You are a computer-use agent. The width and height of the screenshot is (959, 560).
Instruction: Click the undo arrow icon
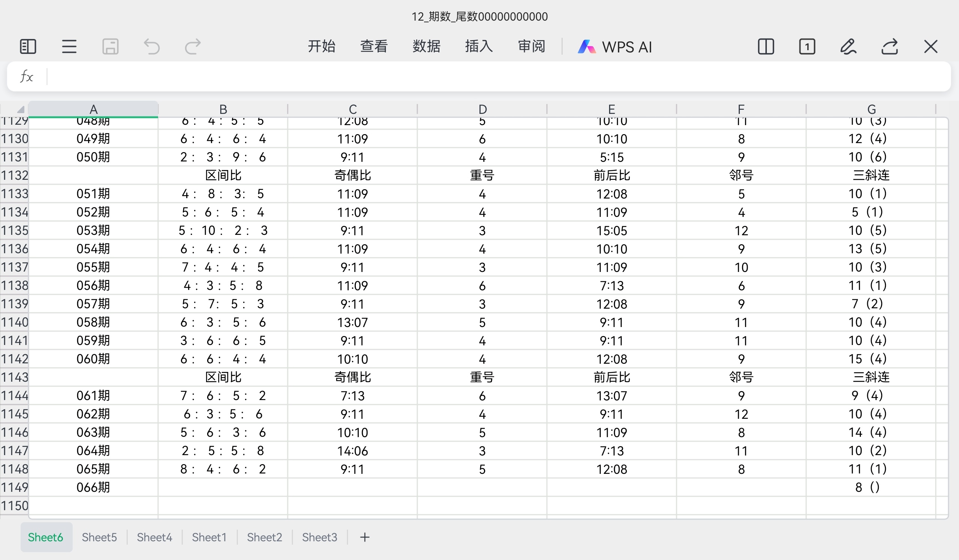[x=151, y=47]
